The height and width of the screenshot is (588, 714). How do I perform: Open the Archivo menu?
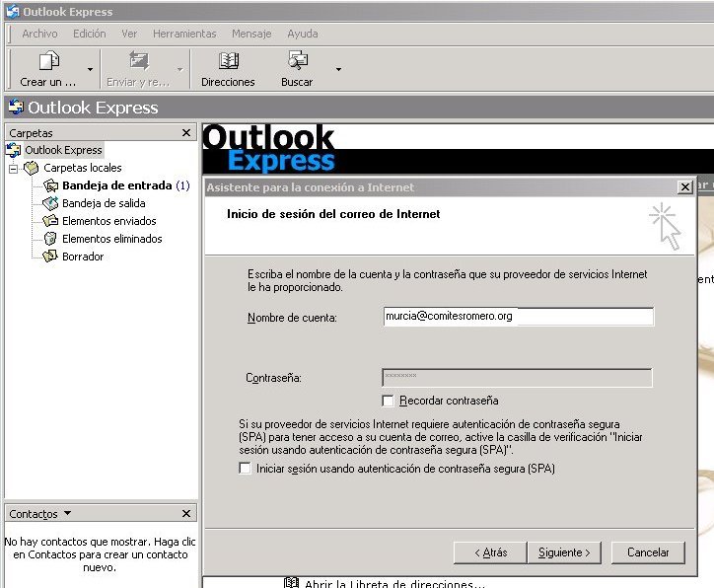pos(39,34)
